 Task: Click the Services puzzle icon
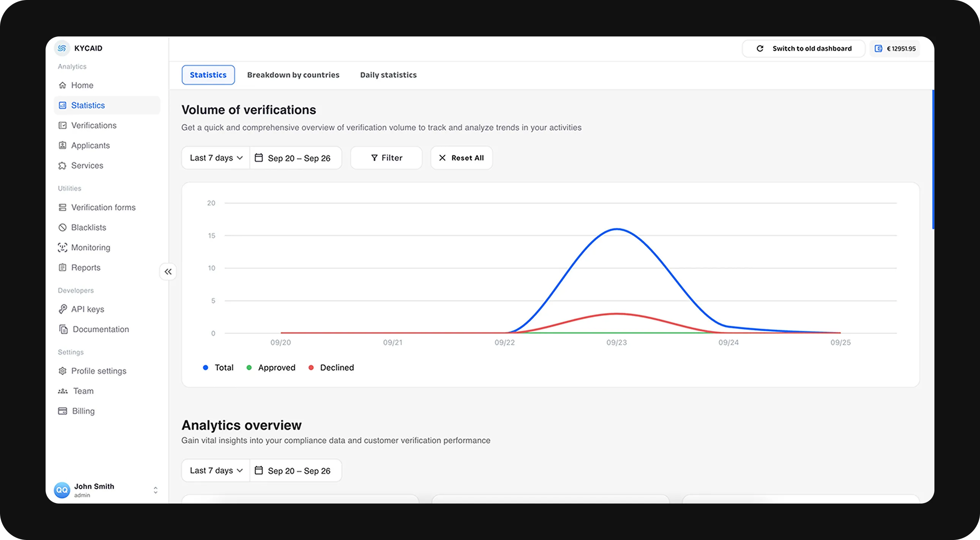click(62, 166)
